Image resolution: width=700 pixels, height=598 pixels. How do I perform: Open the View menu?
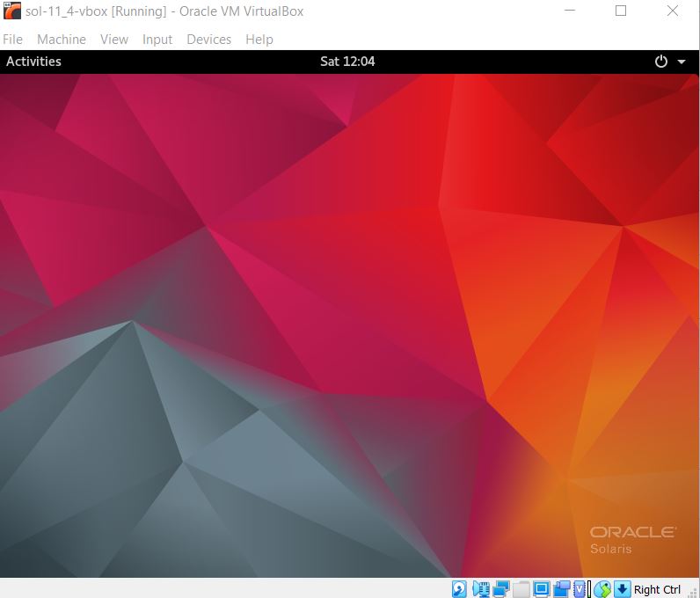click(x=114, y=40)
